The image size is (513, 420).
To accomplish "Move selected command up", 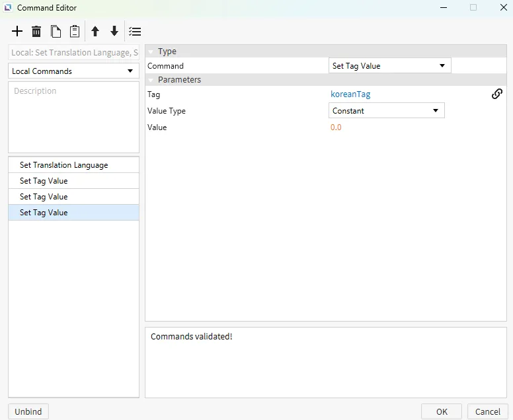I will [95, 32].
